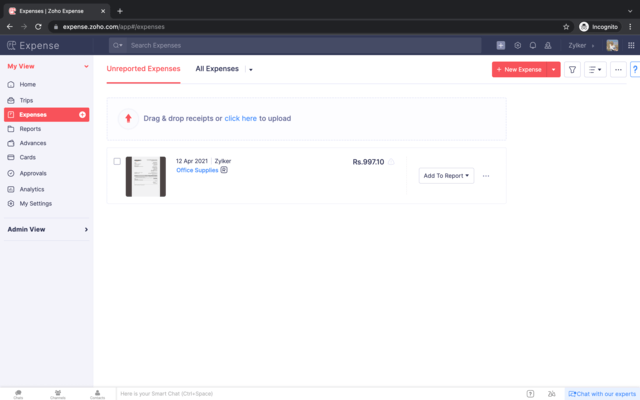Open Contacts in the bottom bar
The width and height of the screenshot is (640, 400).
point(98,394)
